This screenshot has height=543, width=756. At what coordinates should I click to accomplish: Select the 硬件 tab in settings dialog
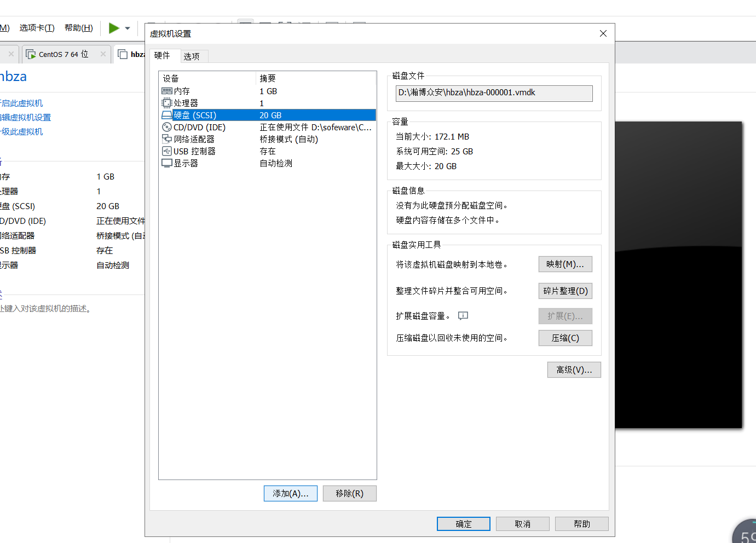tap(162, 55)
